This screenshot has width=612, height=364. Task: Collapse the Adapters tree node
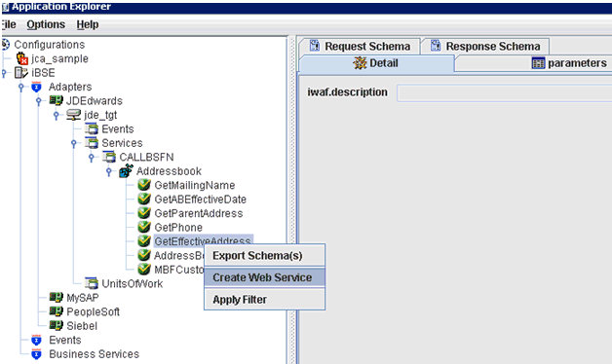click(21, 88)
